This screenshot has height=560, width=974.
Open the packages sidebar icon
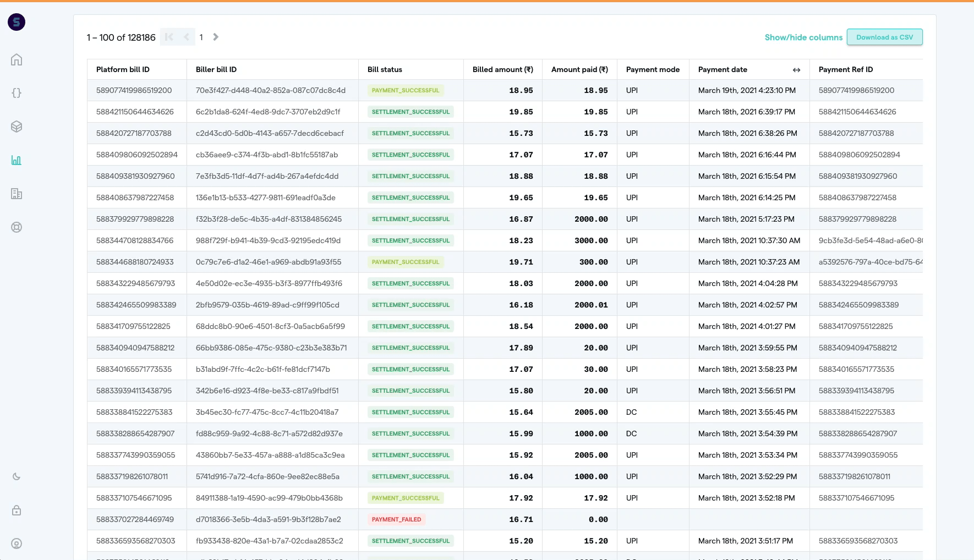coord(17,126)
